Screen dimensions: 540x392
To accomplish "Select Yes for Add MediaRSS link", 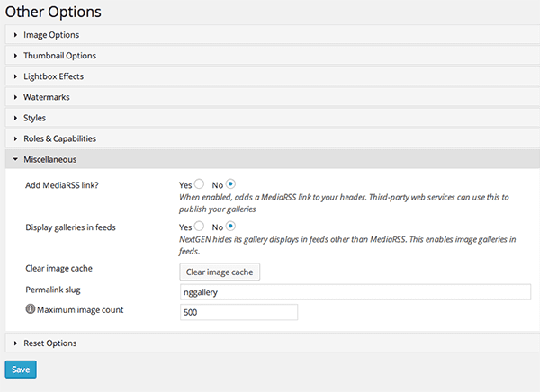I will click(x=199, y=184).
